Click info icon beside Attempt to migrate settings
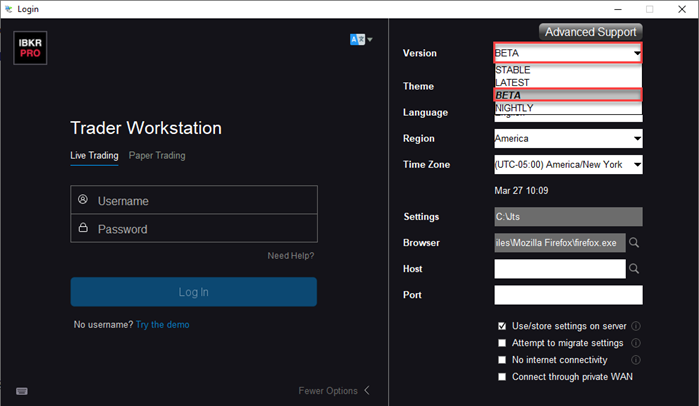Screen dimensions: 699x406 (636, 343)
